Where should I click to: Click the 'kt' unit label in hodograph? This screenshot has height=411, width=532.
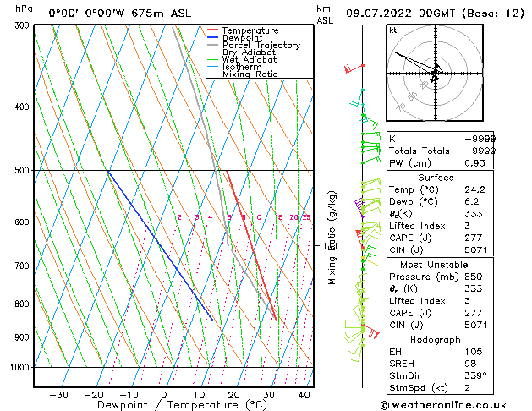pyautogui.click(x=393, y=30)
